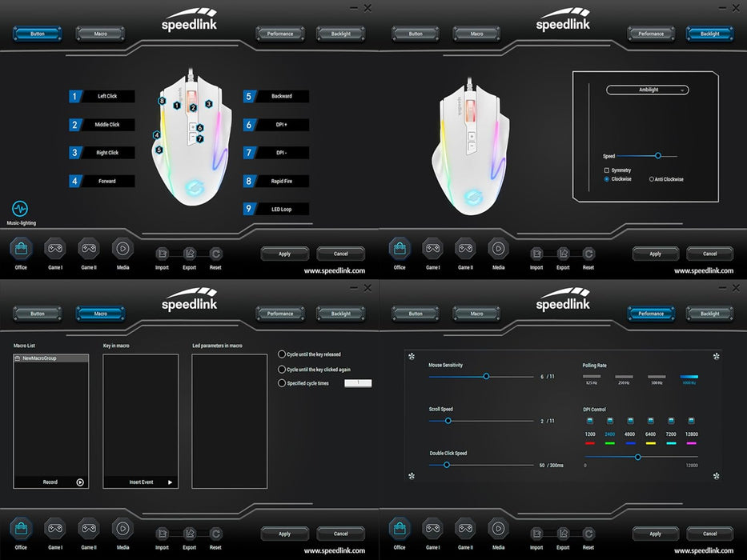Select 'Cycle until the key released' option
The height and width of the screenshot is (560, 747).
282,354
